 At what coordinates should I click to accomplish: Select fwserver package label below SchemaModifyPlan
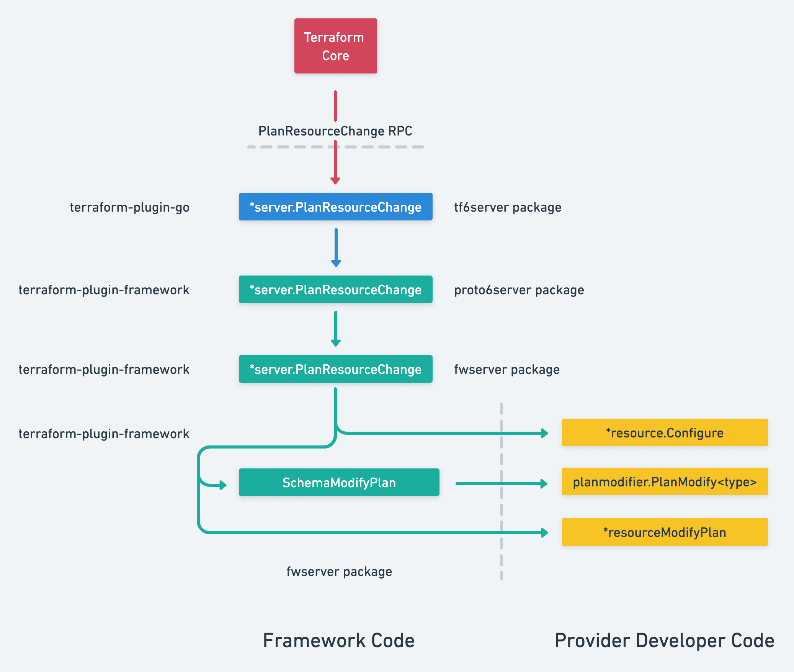(x=339, y=572)
